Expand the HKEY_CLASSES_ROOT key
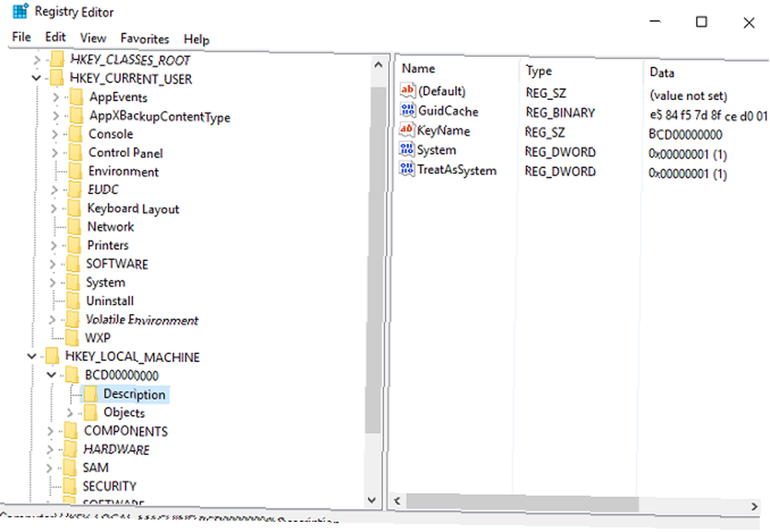Viewport: 770px width, 532px height. 37,60
